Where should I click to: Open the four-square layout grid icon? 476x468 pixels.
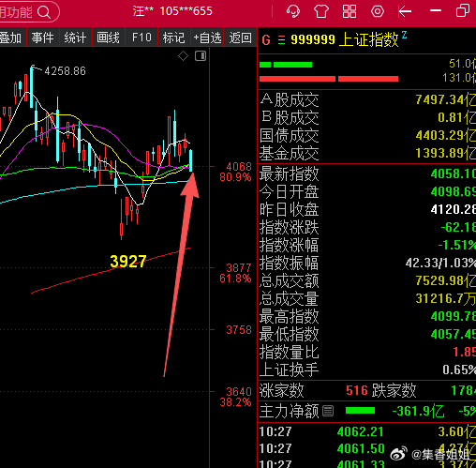(x=350, y=11)
